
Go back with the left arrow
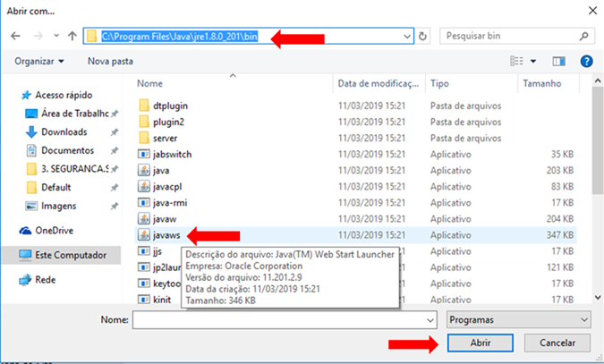(15, 36)
